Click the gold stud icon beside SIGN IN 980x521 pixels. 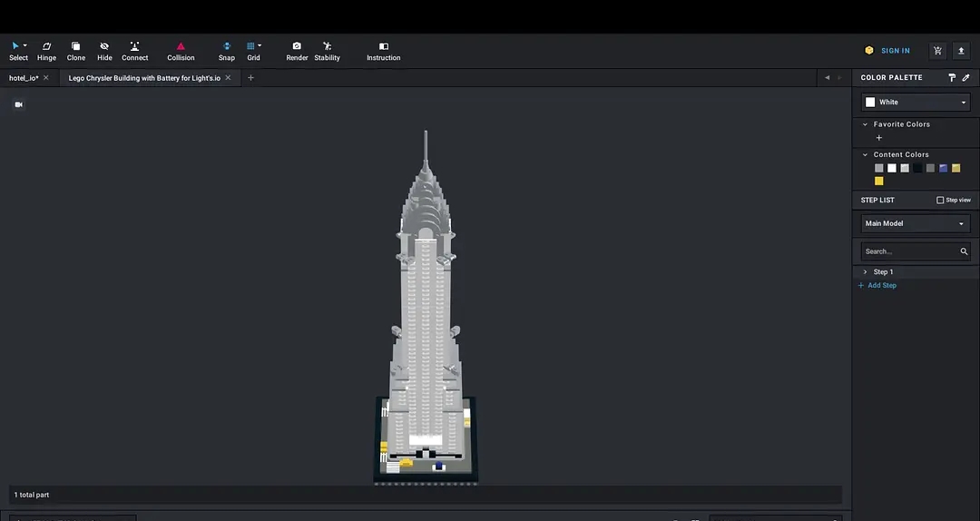coord(868,51)
